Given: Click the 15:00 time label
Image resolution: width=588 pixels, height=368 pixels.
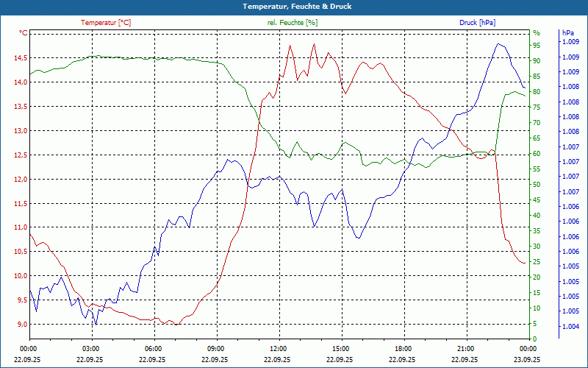Looking at the screenshot, I should pyautogui.click(x=341, y=349).
